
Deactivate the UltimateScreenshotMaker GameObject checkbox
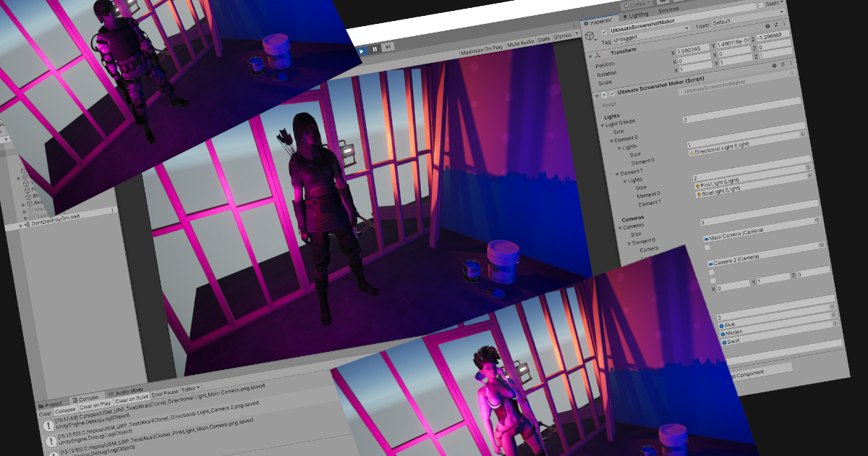[604, 30]
